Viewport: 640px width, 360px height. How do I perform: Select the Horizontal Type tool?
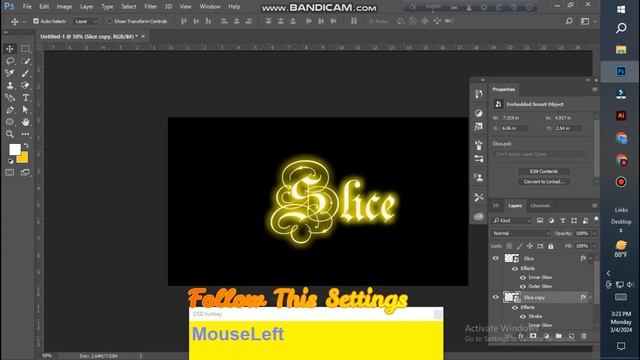(25, 98)
